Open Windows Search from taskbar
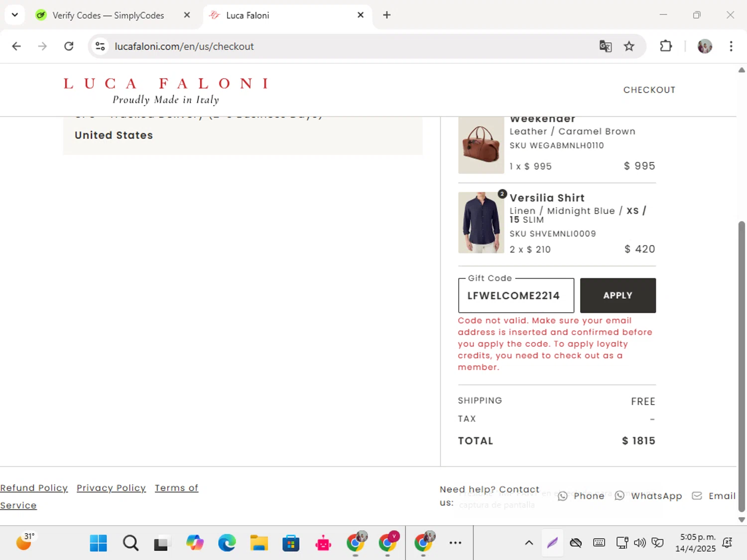The height and width of the screenshot is (560, 747). [130, 543]
